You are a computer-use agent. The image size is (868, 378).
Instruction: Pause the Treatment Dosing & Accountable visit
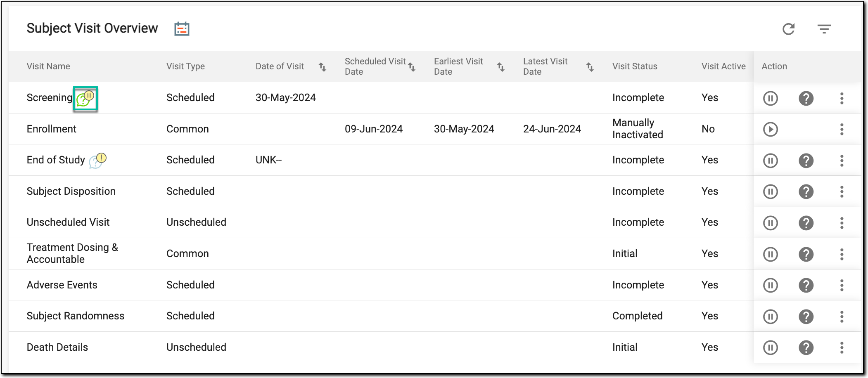coord(771,254)
